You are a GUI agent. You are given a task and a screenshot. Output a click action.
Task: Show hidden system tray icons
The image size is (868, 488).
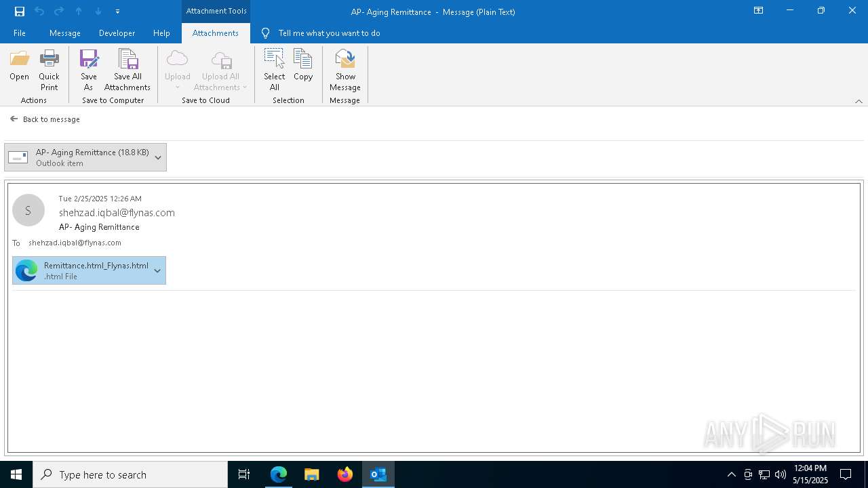(x=731, y=474)
